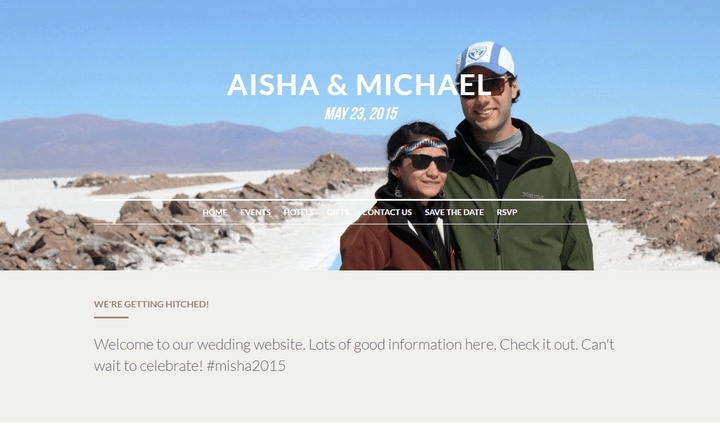The width and height of the screenshot is (720, 443).
Task: Click the welcome paragraph text
Action: 354,355
